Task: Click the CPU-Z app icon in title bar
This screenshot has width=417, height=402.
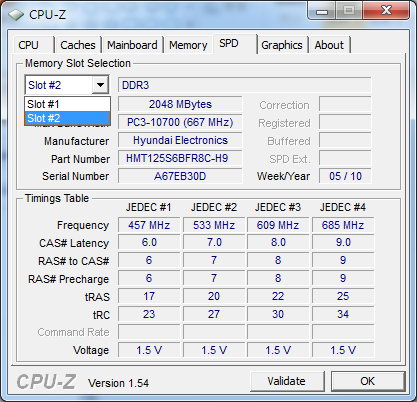Action: 16,15
